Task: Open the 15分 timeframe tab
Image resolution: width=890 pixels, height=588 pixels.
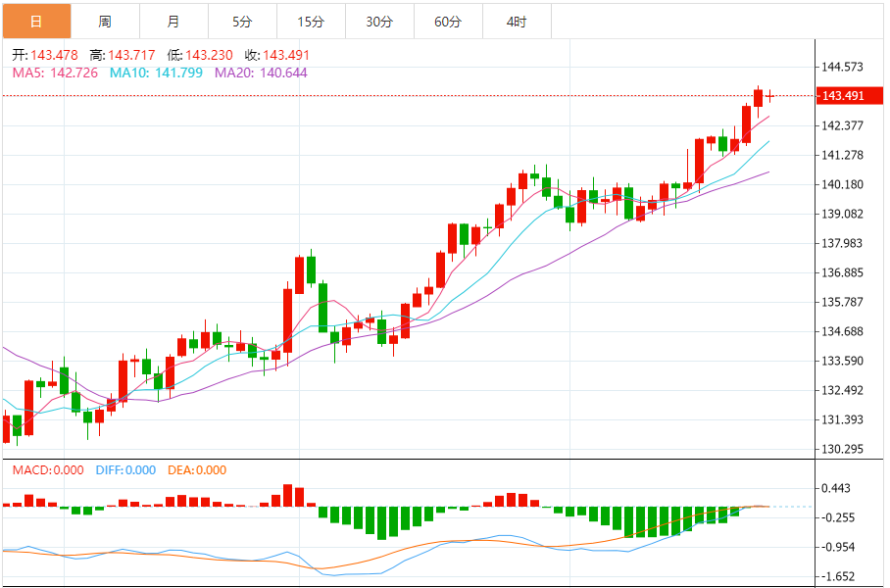Action: tap(311, 21)
